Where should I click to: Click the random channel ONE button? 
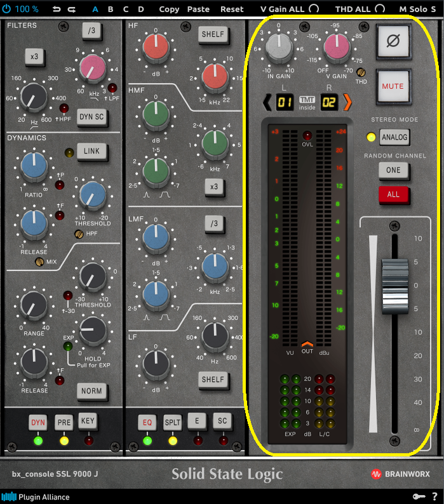click(393, 170)
